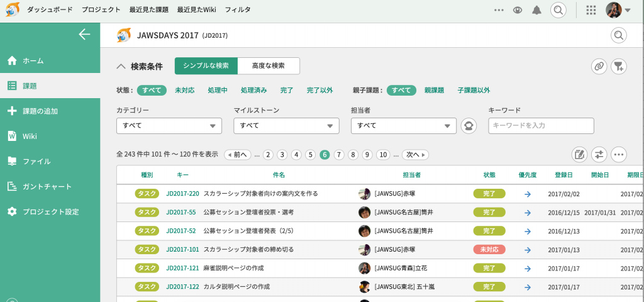Sort by 担当者 column header
The width and height of the screenshot is (644, 302).
(x=411, y=175)
